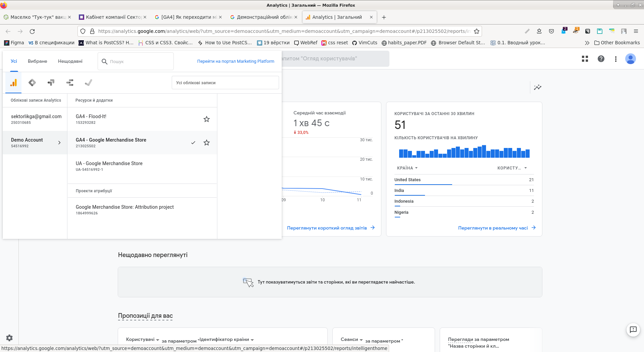
Task: Open the Google apps grid icon
Action: click(585, 59)
